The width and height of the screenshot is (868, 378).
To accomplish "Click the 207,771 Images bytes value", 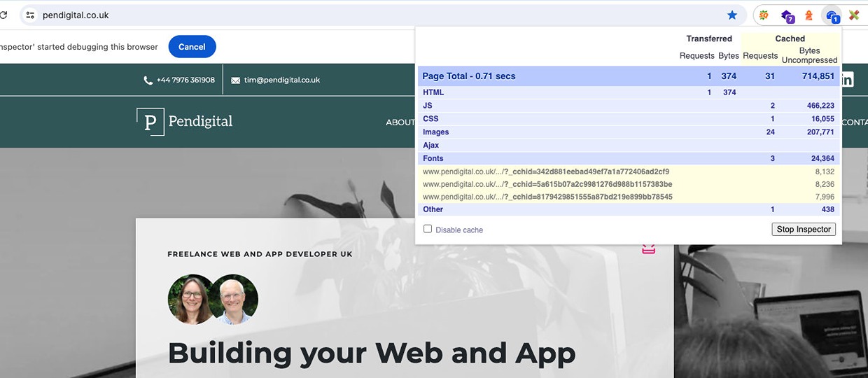I will pyautogui.click(x=820, y=132).
